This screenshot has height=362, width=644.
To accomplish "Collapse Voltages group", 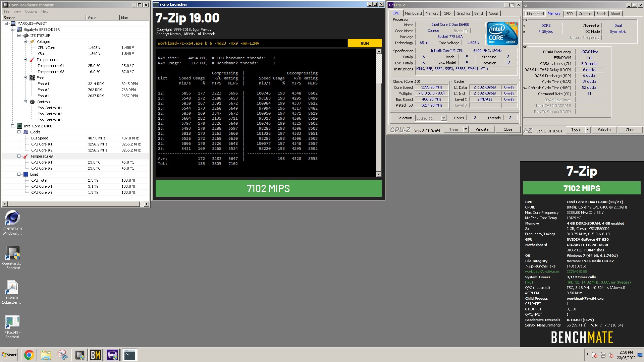I will click(25, 42).
